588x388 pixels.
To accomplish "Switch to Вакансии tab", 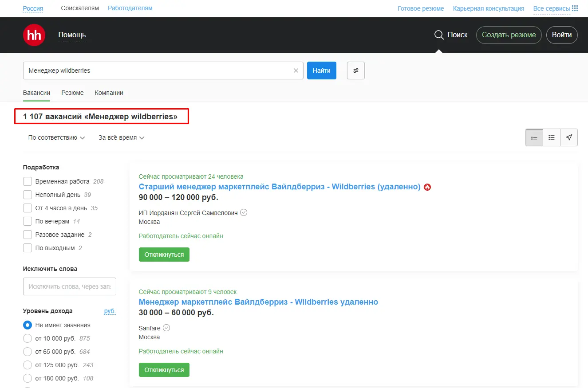I will 36,93.
